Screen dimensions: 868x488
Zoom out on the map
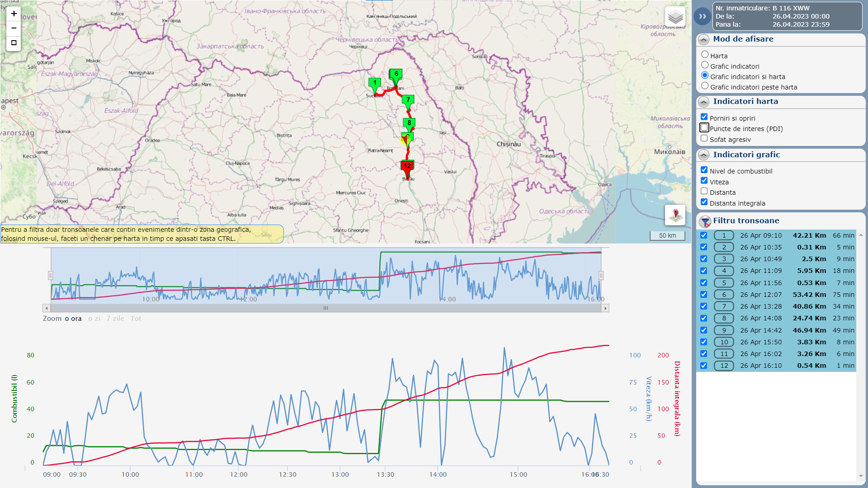pos(14,28)
